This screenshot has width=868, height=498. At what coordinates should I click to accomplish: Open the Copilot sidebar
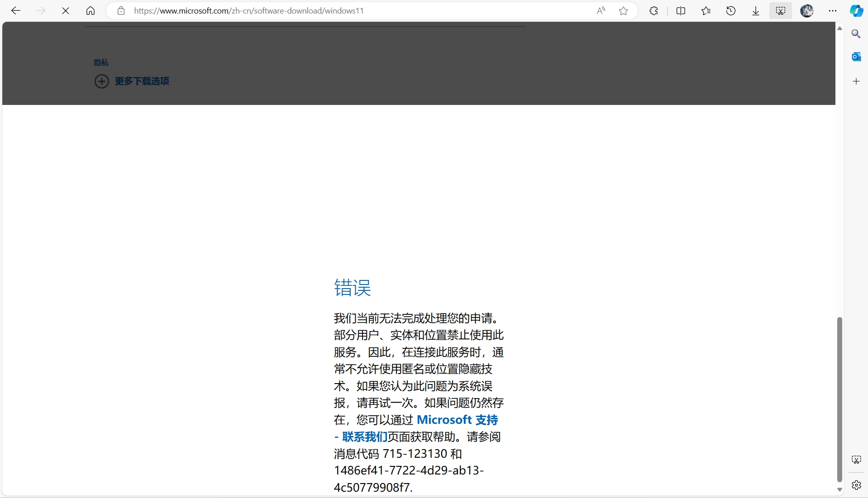coord(856,11)
